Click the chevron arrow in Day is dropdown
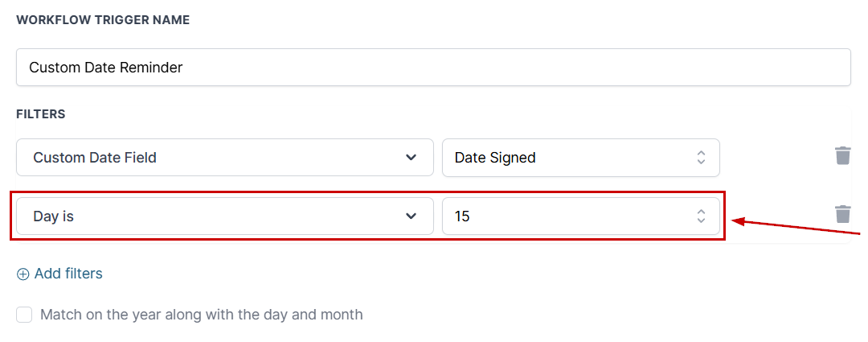Screen dimensions: 868x342 411,216
